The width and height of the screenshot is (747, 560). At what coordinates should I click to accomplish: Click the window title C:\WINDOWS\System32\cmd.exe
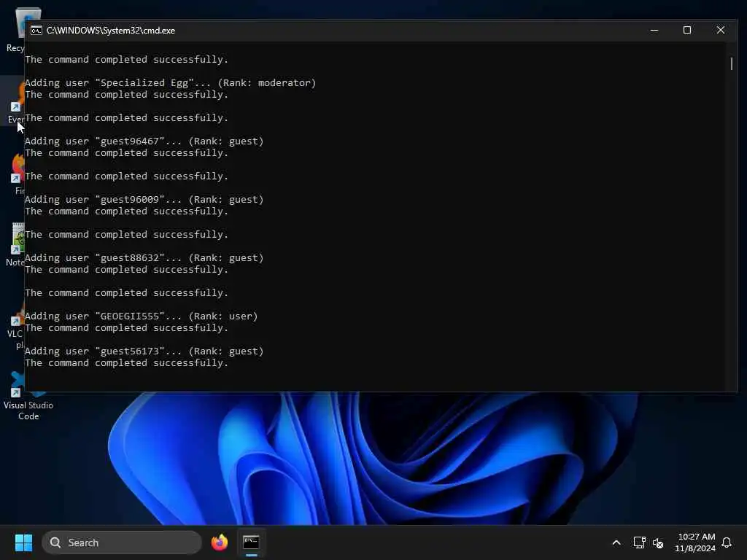click(x=111, y=31)
